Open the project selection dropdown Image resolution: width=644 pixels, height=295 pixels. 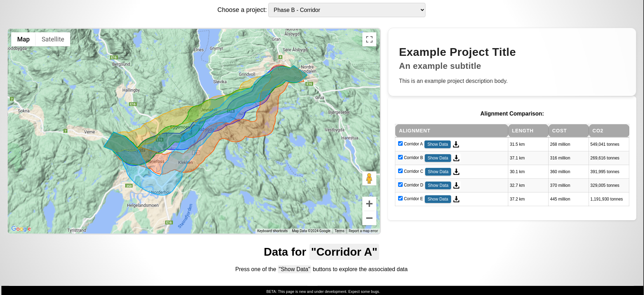tap(347, 10)
